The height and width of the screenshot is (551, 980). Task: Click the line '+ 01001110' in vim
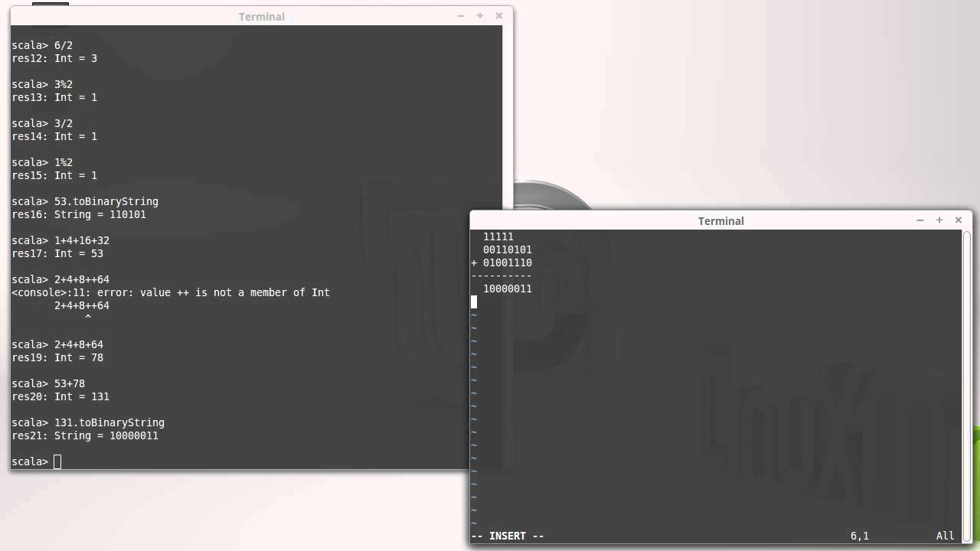[501, 262]
